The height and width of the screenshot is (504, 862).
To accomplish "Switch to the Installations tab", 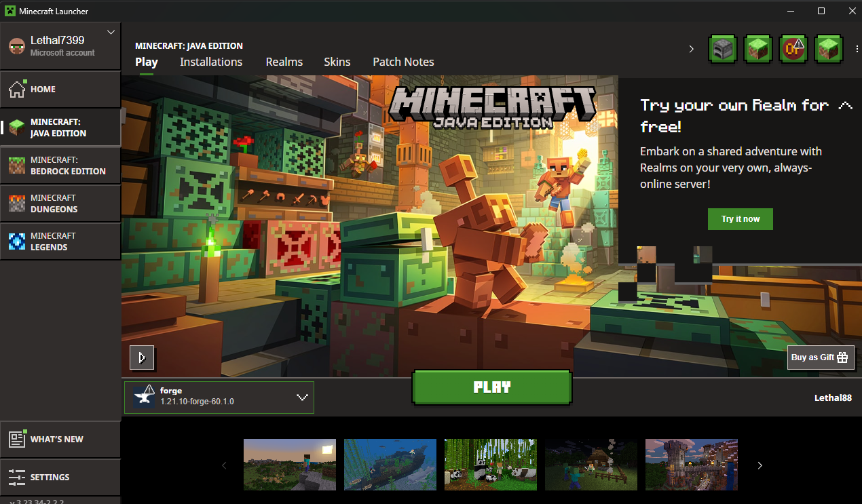I will (x=211, y=62).
